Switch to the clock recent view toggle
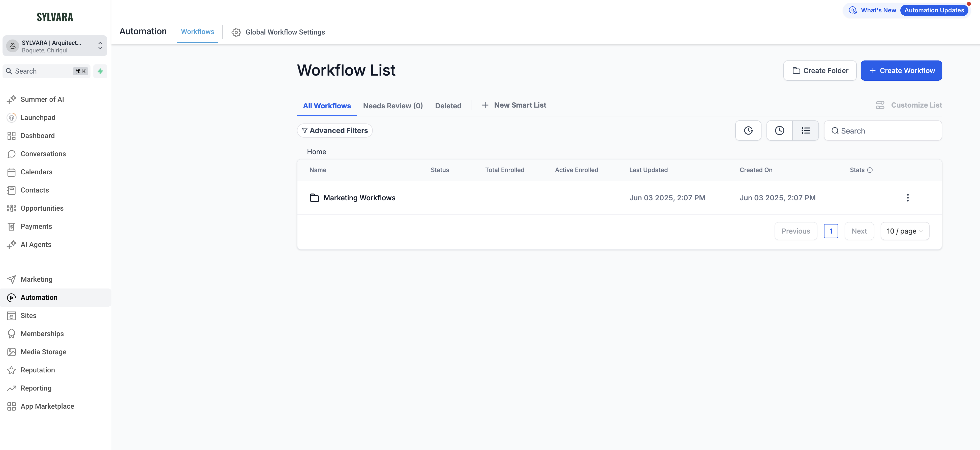The height and width of the screenshot is (450, 980). tap(779, 131)
